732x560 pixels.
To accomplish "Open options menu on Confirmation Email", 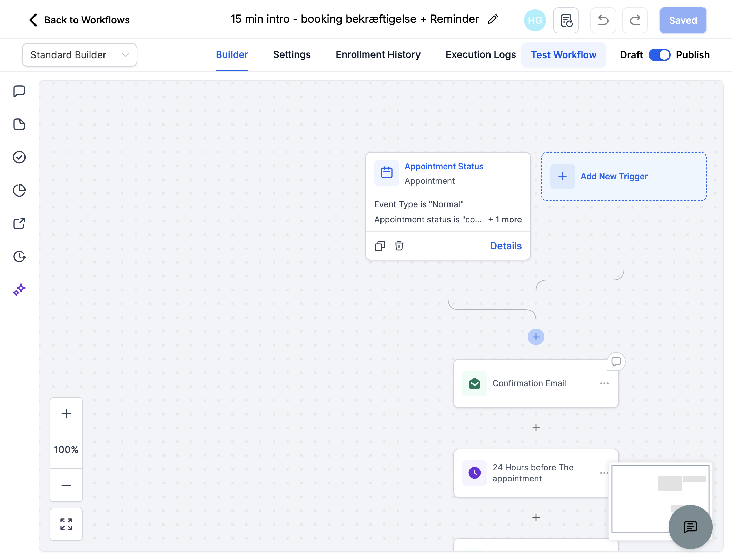I will click(604, 383).
